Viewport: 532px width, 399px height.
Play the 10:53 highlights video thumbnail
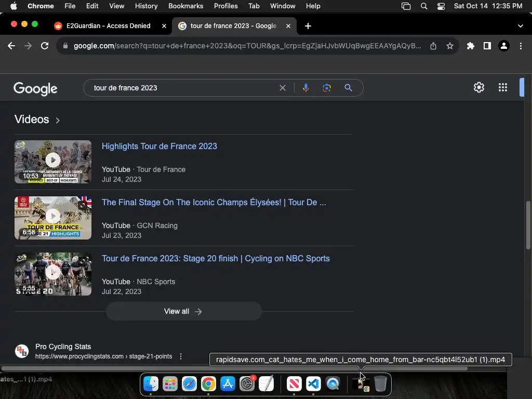pos(53,162)
